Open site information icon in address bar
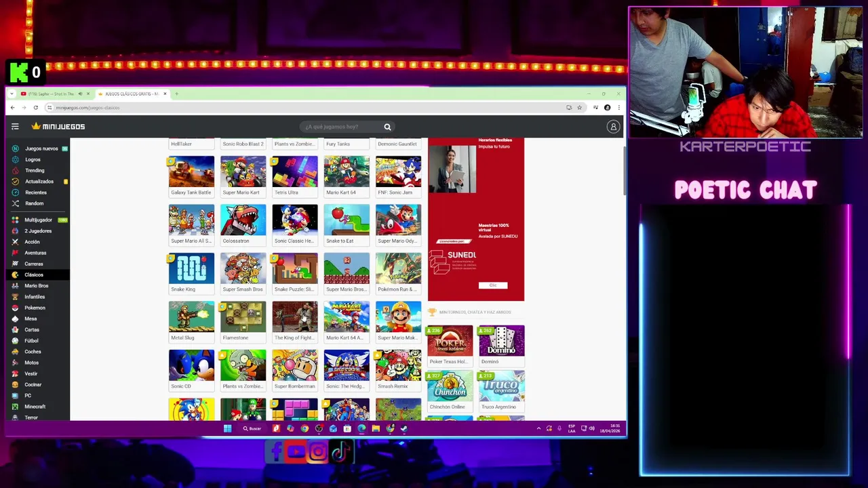The width and height of the screenshot is (868, 488). [x=50, y=108]
